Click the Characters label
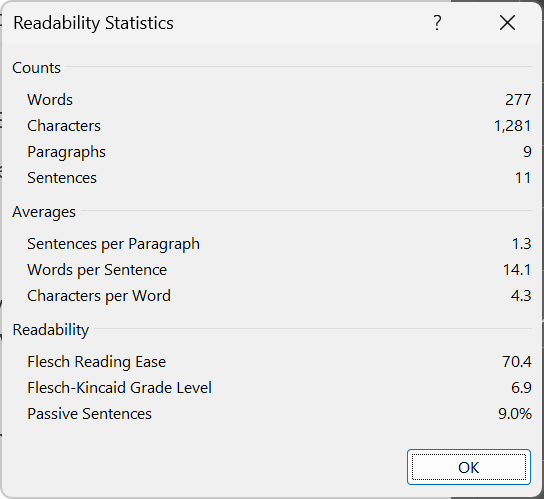 click(x=64, y=126)
